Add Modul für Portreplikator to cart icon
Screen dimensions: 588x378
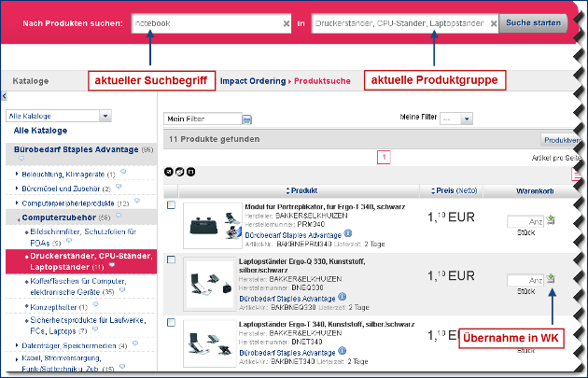pos(551,221)
